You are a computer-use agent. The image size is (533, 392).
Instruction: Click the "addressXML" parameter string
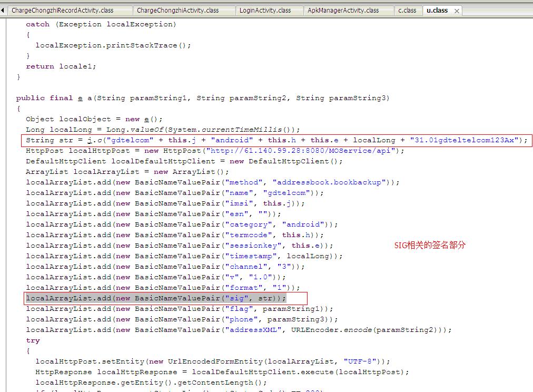tap(253, 330)
